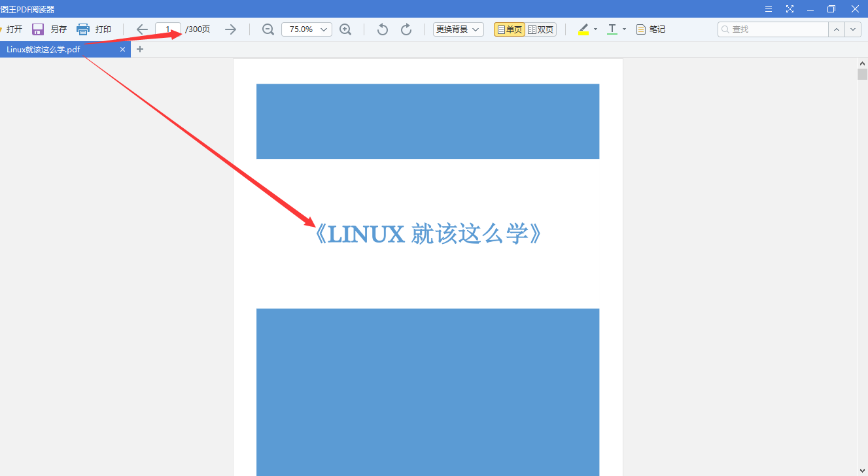Click vertical scrollbar up arrow
Viewport: 868px width, 476px height.
(x=863, y=63)
